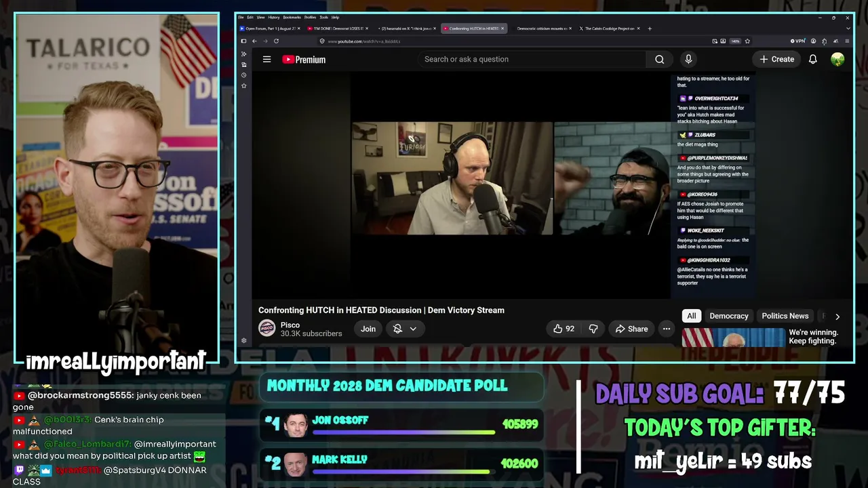Switch to the 'I'M DONE: Democrat LOSES' tab
This screenshot has height=488, width=868.
[338, 28]
